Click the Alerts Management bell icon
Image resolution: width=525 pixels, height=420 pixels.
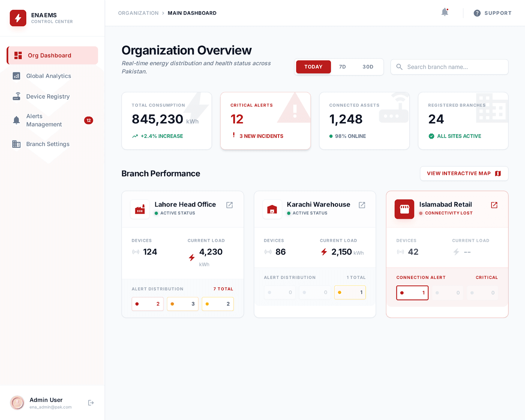coord(16,120)
